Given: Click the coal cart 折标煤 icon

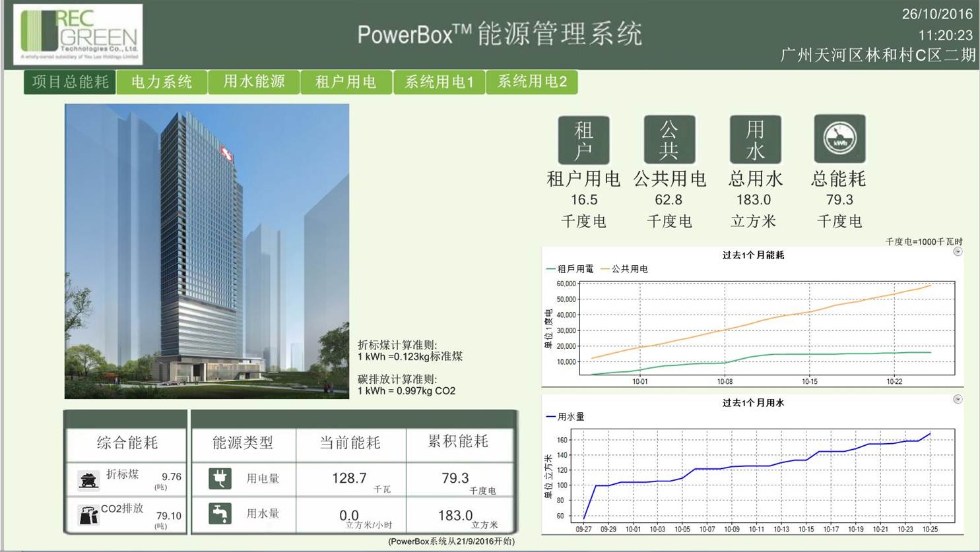Looking at the screenshot, I should coord(88,480).
